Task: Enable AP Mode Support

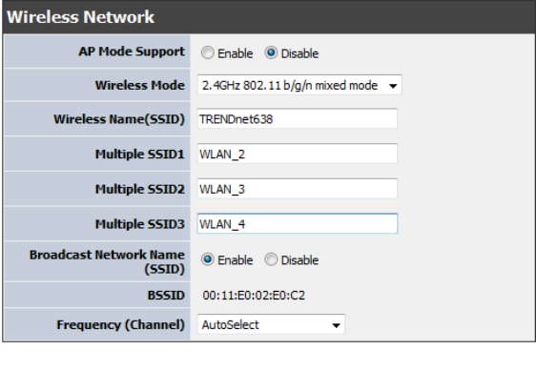Action: pos(208,53)
